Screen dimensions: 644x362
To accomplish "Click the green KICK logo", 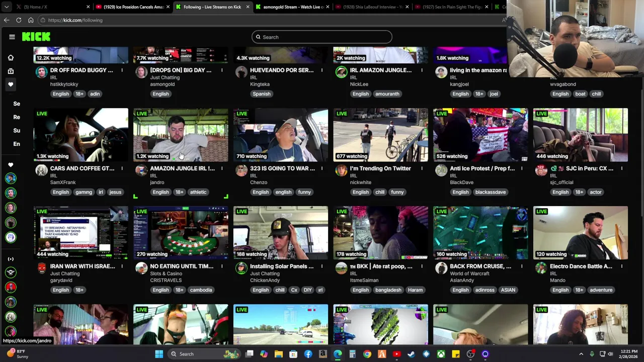I will (x=36, y=37).
